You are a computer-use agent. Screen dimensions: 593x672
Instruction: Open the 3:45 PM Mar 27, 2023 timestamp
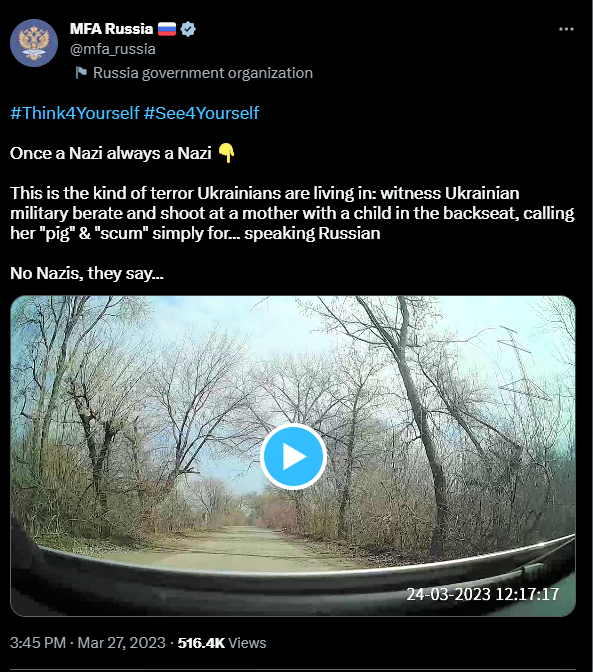88,643
